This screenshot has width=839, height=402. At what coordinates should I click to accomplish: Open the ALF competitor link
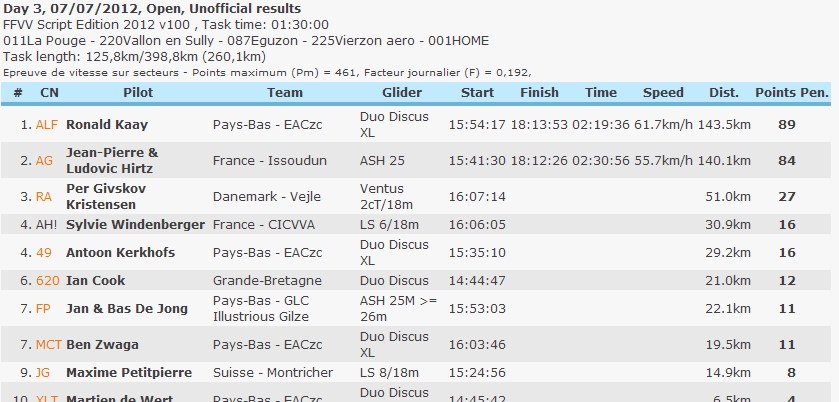point(47,125)
